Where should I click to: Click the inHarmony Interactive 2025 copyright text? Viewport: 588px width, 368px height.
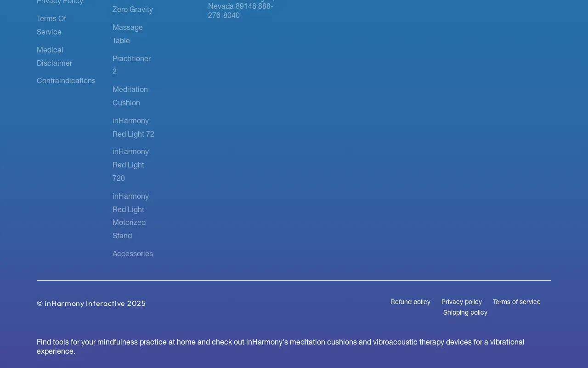[x=91, y=304]
